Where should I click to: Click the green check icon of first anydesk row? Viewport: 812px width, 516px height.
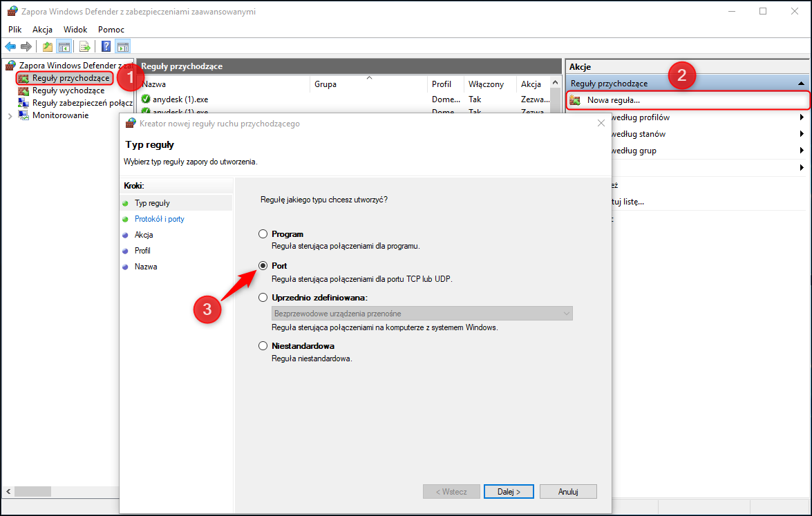click(146, 99)
